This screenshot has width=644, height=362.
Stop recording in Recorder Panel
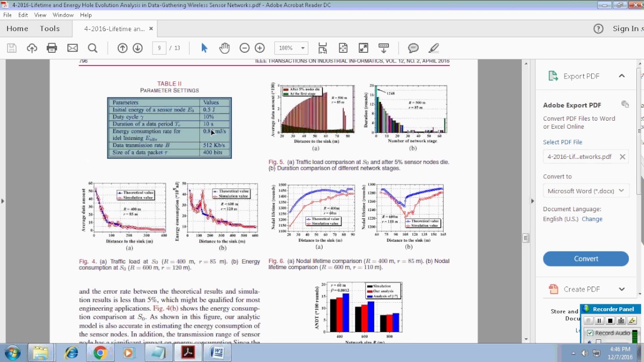coord(610,321)
